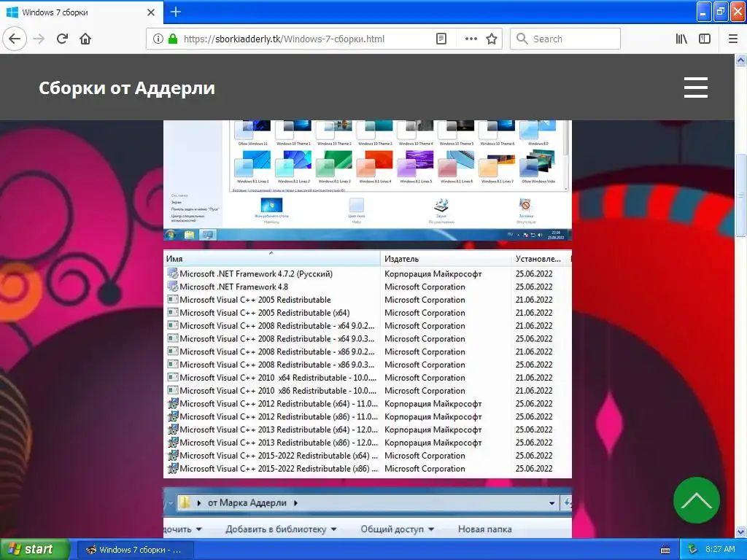The image size is (747, 560).
Task: Click the network tray icon
Action: point(693,550)
